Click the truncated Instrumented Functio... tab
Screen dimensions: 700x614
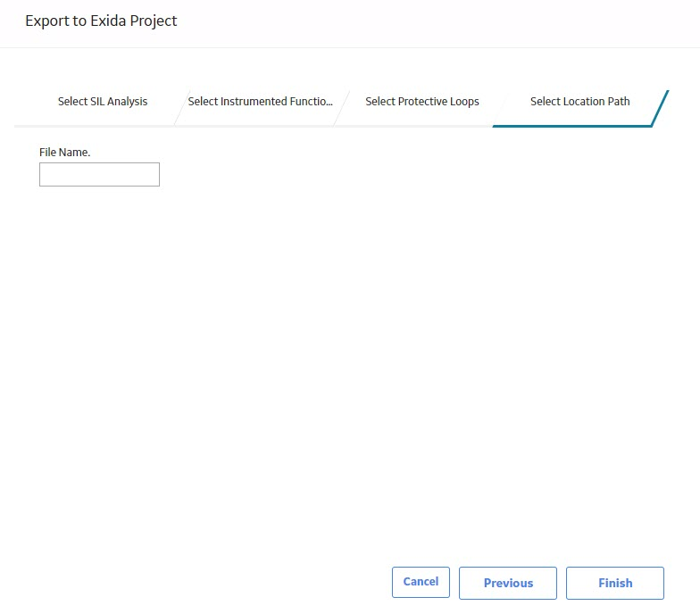coord(261,102)
